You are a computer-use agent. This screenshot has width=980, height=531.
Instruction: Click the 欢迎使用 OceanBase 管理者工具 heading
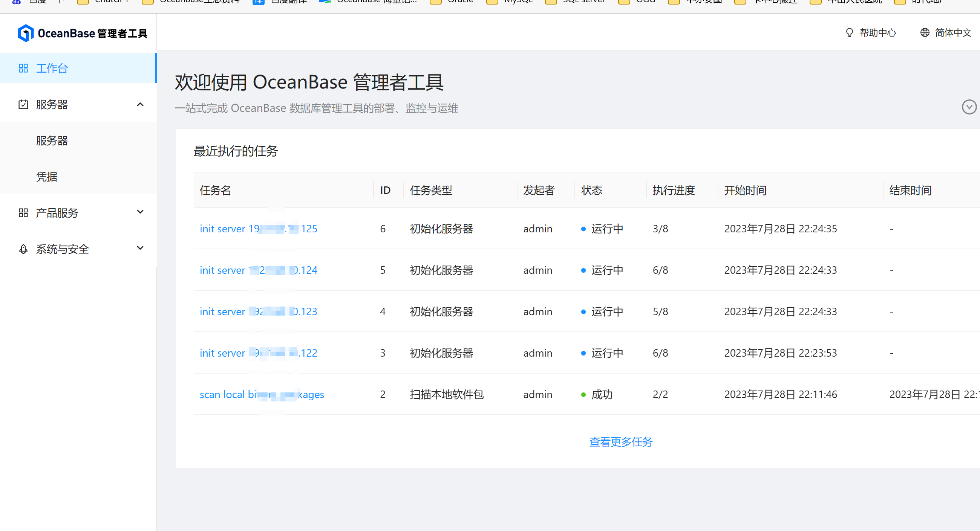coord(309,82)
